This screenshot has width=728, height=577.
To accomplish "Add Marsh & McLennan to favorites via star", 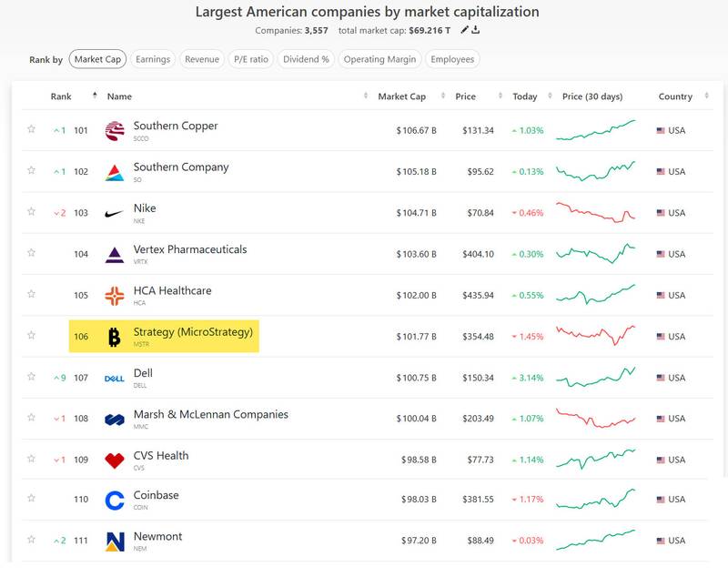I will 31,417.
